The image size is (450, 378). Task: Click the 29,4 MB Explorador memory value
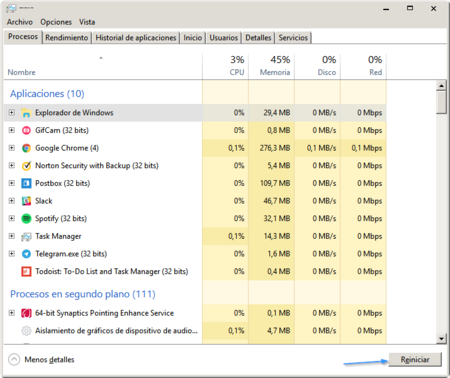click(277, 113)
